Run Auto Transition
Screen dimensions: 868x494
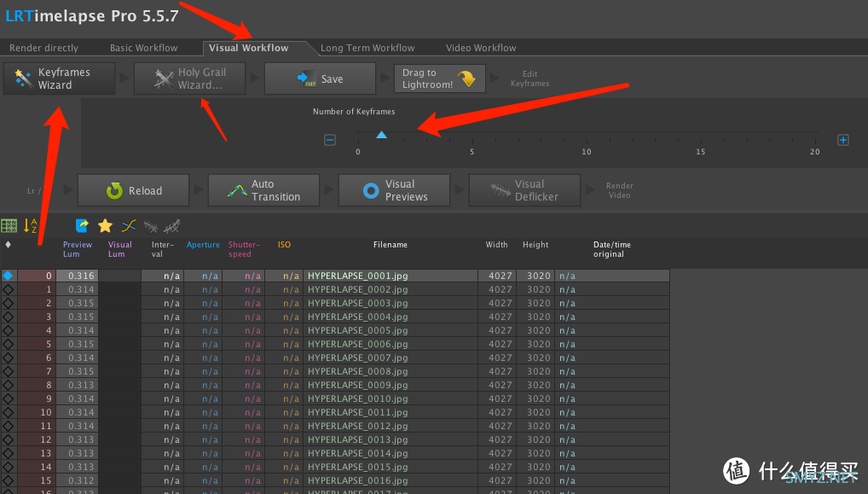(263, 190)
